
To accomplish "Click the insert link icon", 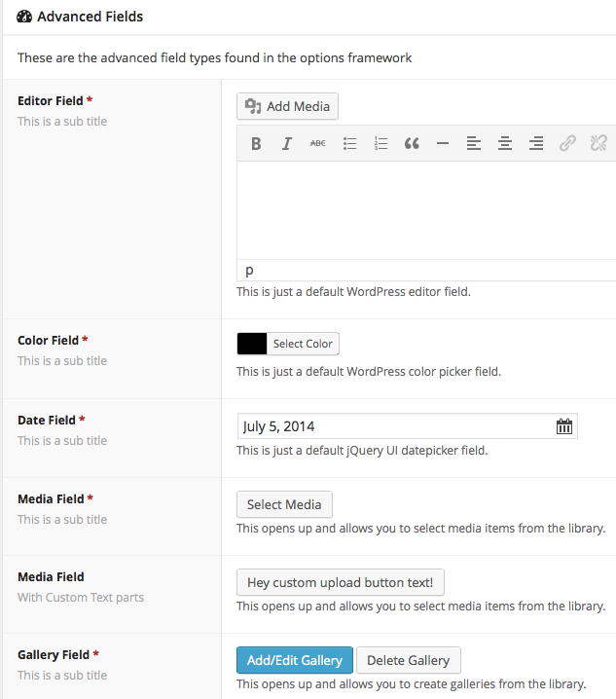I will point(567,144).
